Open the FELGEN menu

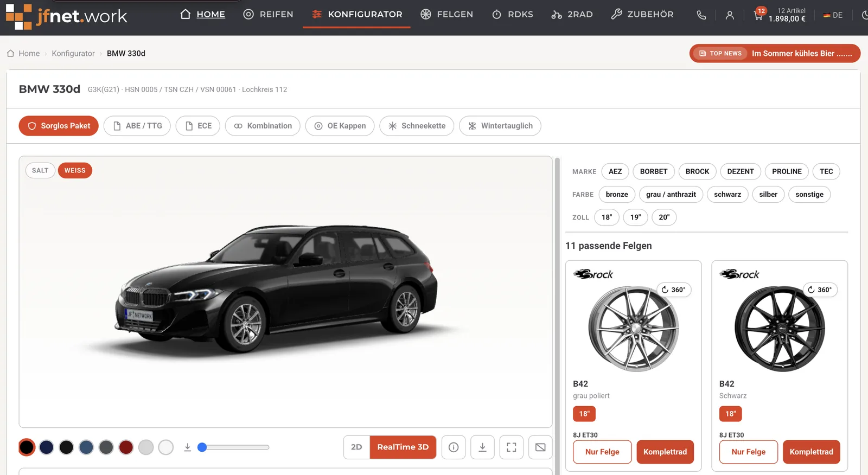tap(447, 14)
